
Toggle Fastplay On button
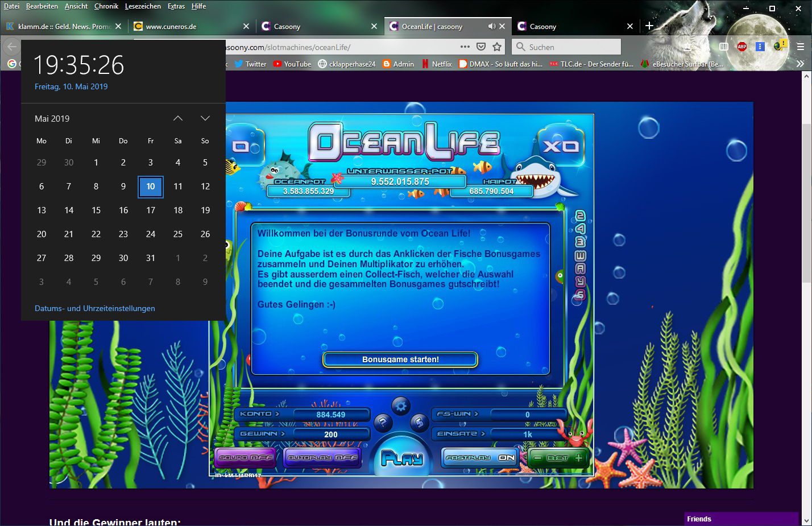click(x=480, y=458)
